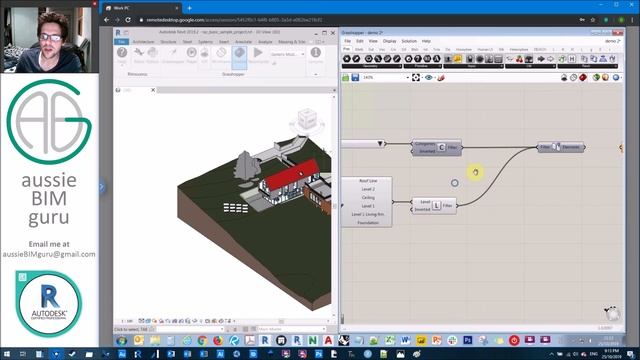
Task: Switch to the Honeybee tab in Grasshopper
Action: 464,49
